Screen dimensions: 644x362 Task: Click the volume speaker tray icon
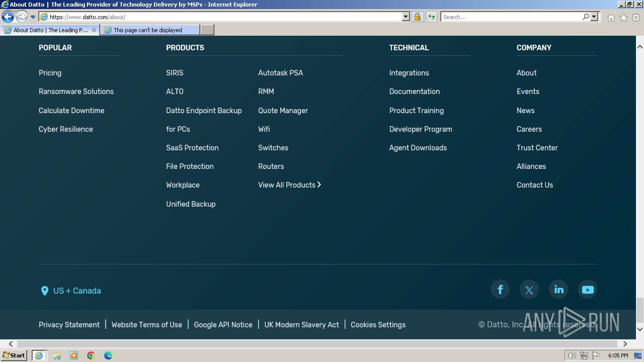[x=572, y=355]
